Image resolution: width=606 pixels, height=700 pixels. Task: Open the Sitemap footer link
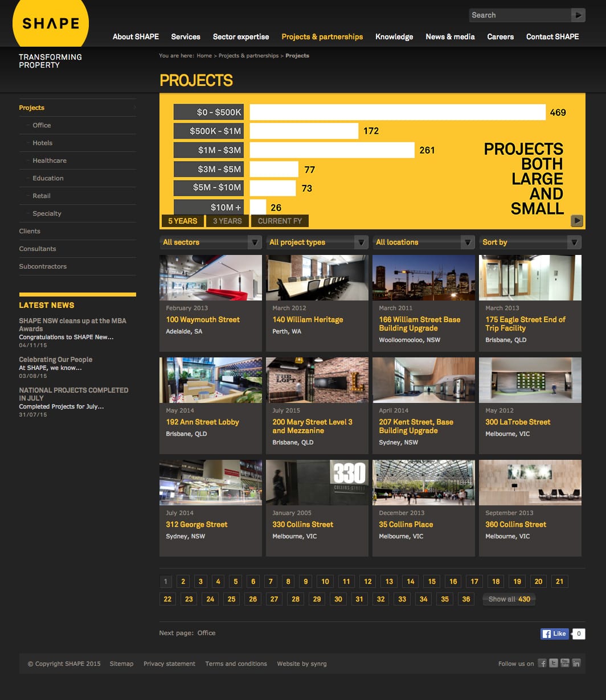pos(121,664)
